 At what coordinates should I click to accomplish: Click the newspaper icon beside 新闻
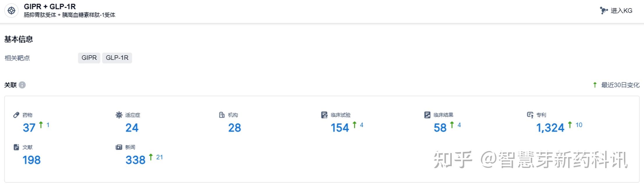pos(119,147)
